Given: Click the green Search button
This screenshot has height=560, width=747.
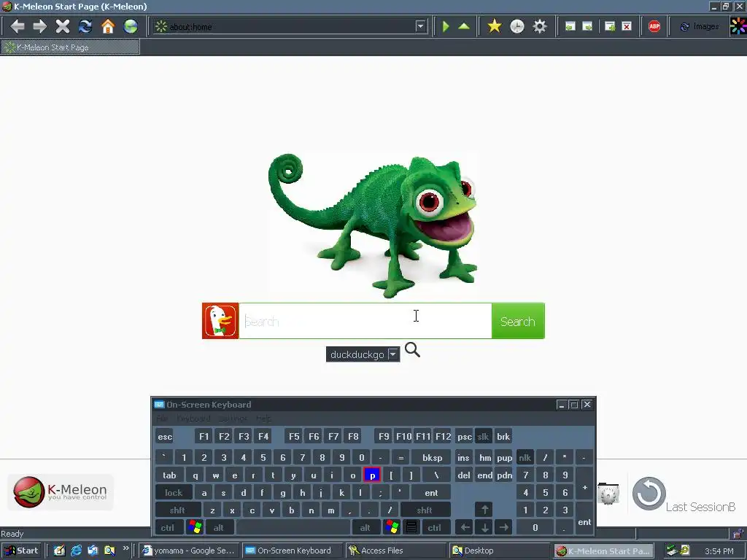Looking at the screenshot, I should [518, 321].
